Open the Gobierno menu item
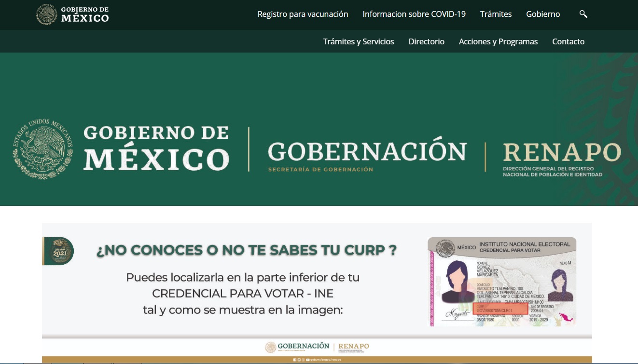Viewport: 638px width, 364px height. [x=543, y=14]
